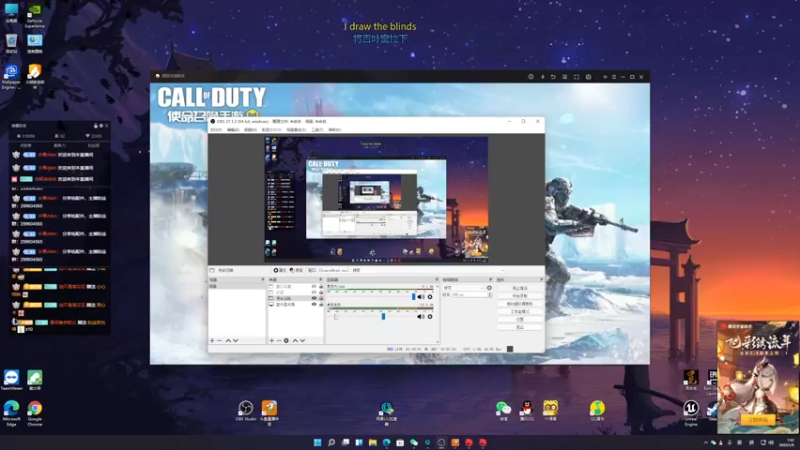Open the OBS View menu

[x=250, y=130]
